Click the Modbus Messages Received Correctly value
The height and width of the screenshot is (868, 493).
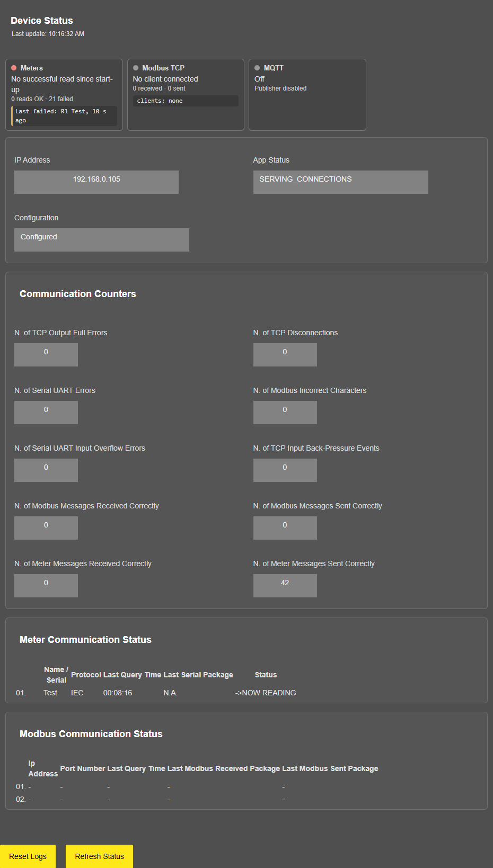[x=46, y=528]
